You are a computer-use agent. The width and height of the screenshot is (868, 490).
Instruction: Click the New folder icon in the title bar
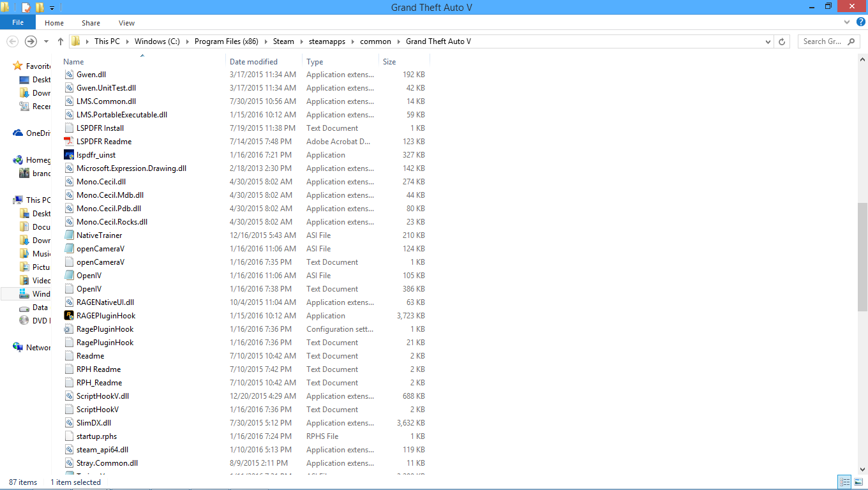tap(40, 8)
